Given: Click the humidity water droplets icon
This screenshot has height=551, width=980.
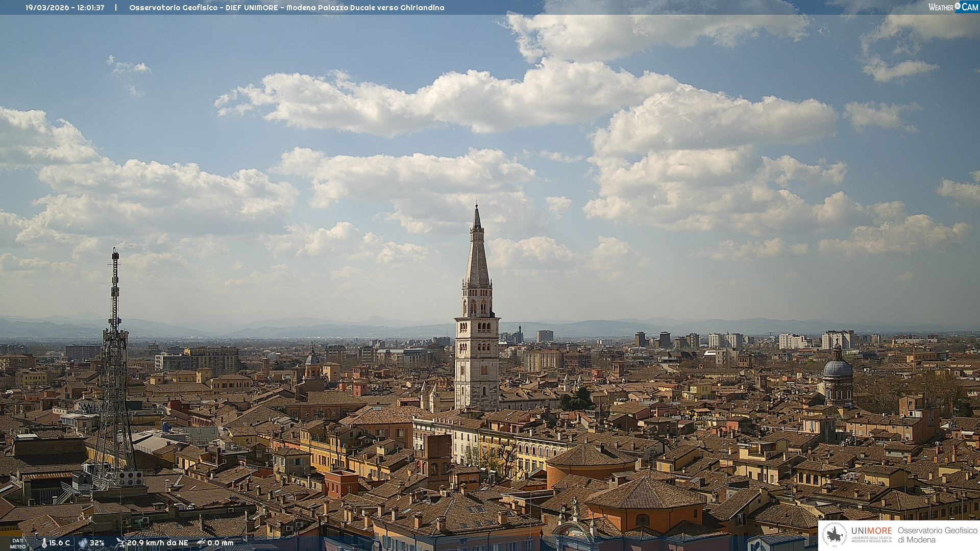Looking at the screenshot, I should (83, 543).
